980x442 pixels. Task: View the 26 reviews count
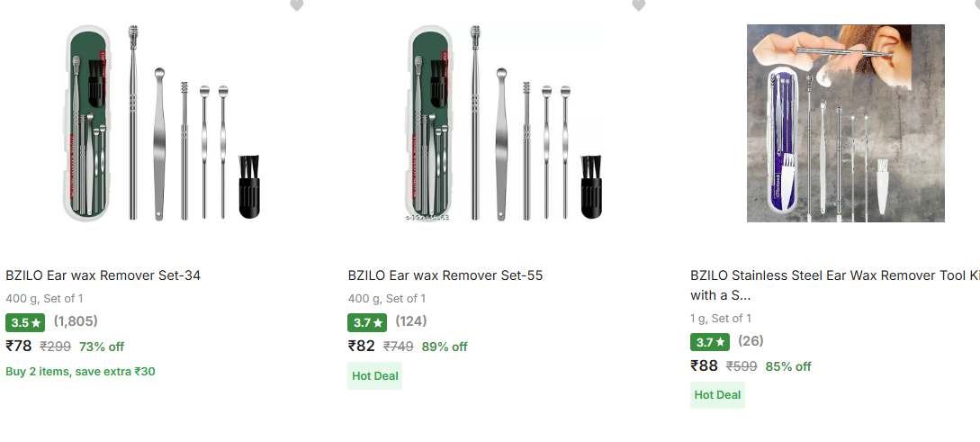pos(751,341)
